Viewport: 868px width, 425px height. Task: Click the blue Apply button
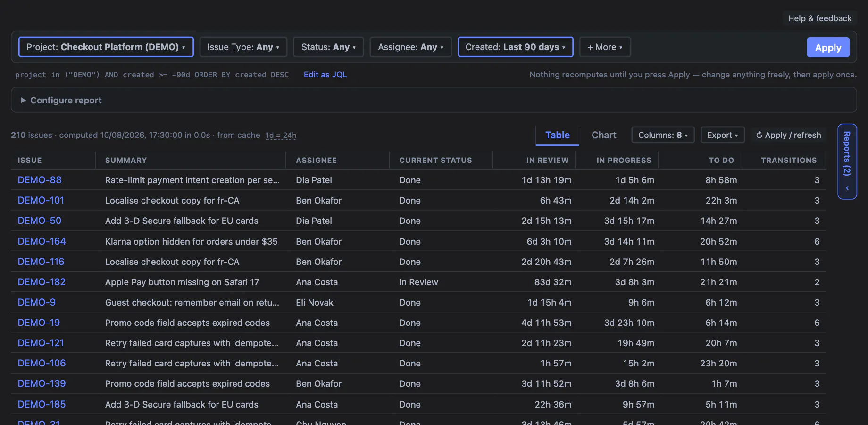click(828, 47)
